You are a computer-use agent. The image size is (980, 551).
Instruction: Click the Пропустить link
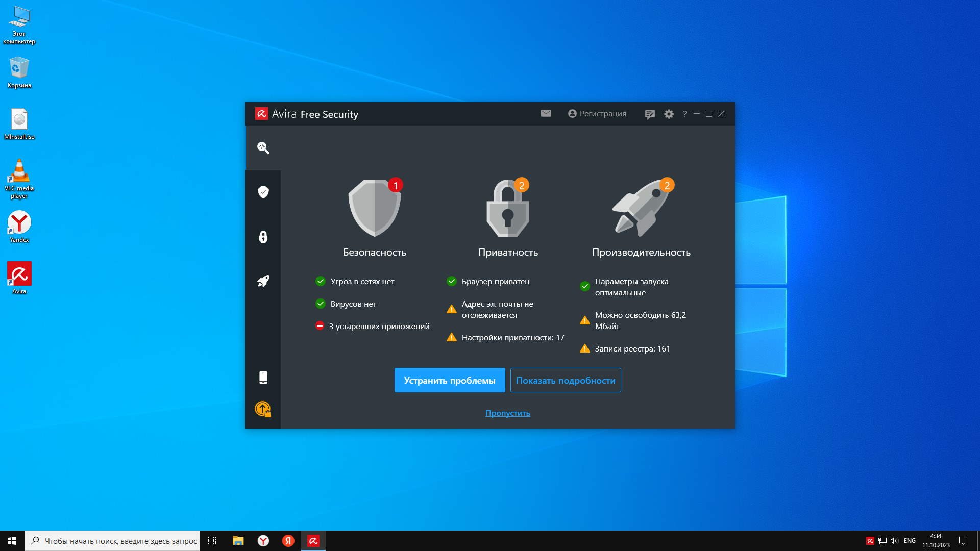(x=507, y=413)
